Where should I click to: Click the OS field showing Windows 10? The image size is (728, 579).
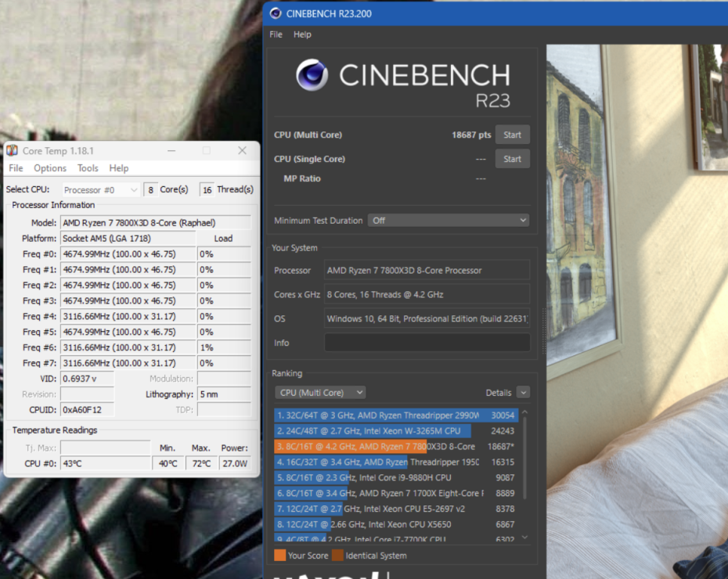(427, 318)
